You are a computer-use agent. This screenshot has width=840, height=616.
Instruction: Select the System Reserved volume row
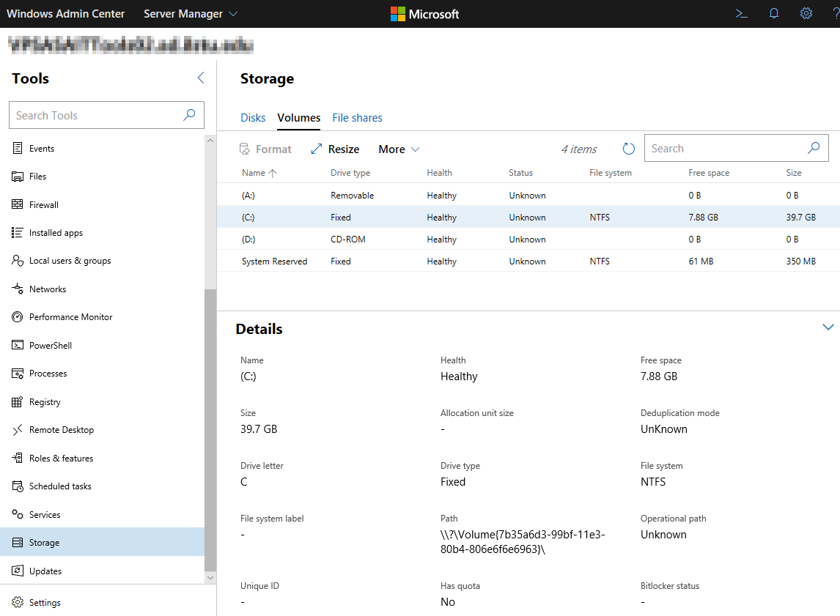click(528, 261)
